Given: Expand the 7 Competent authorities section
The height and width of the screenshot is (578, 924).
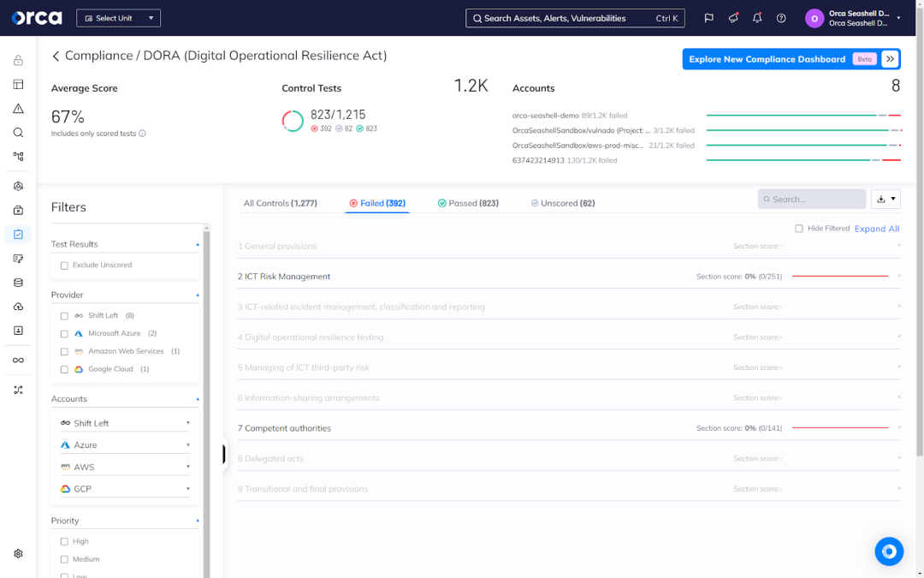Looking at the screenshot, I should (569, 428).
